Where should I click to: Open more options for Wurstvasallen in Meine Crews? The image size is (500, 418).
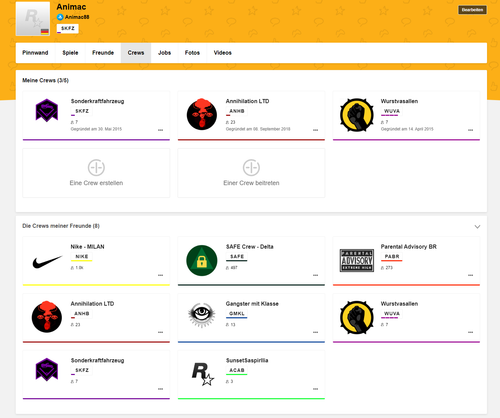[x=470, y=130]
